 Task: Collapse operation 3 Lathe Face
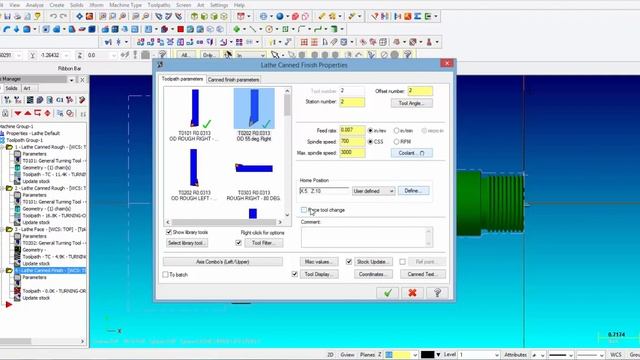pos(2,229)
